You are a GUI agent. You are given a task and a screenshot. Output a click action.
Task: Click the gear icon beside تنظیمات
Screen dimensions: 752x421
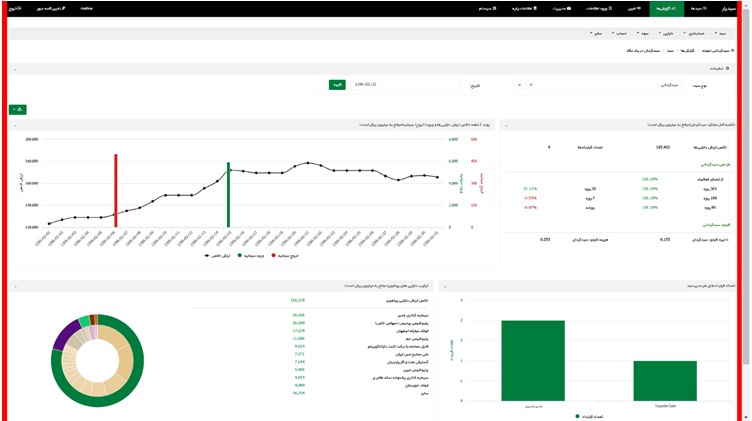coord(728,69)
